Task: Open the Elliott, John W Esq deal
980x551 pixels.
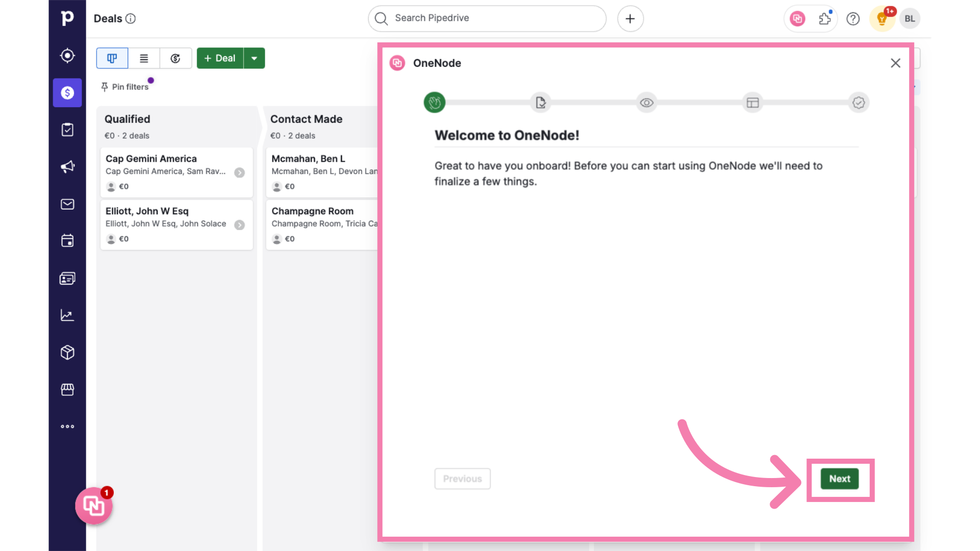Action: pos(177,224)
